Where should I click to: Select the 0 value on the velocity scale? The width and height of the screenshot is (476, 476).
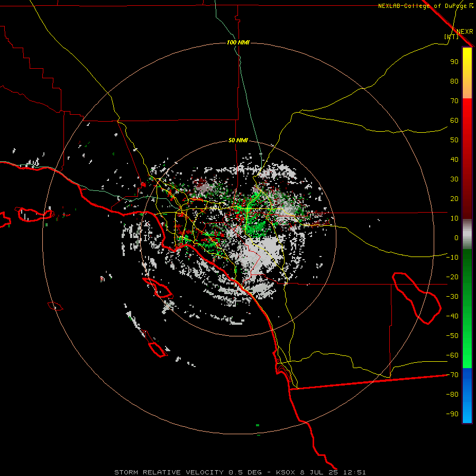click(456, 237)
